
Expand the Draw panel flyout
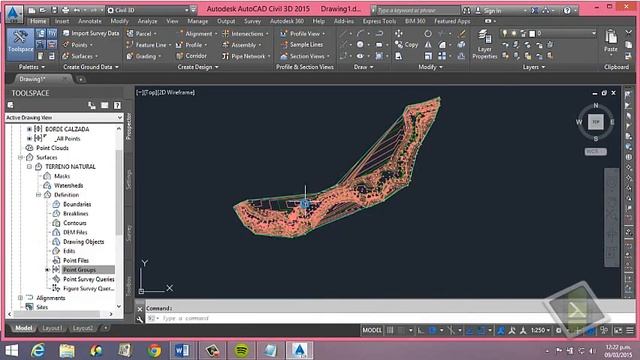tap(363, 67)
